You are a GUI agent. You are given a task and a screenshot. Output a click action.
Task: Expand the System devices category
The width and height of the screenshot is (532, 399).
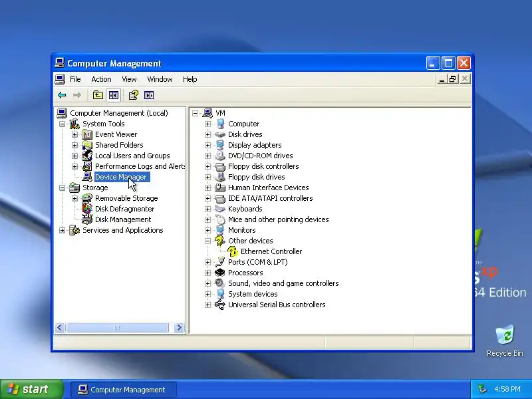pos(207,294)
